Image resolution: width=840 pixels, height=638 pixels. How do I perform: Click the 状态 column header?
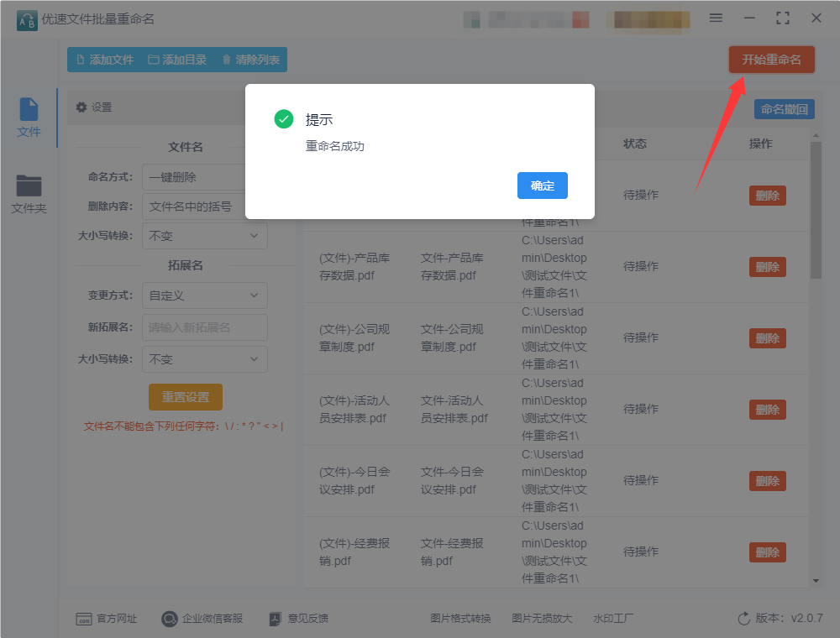point(635,144)
